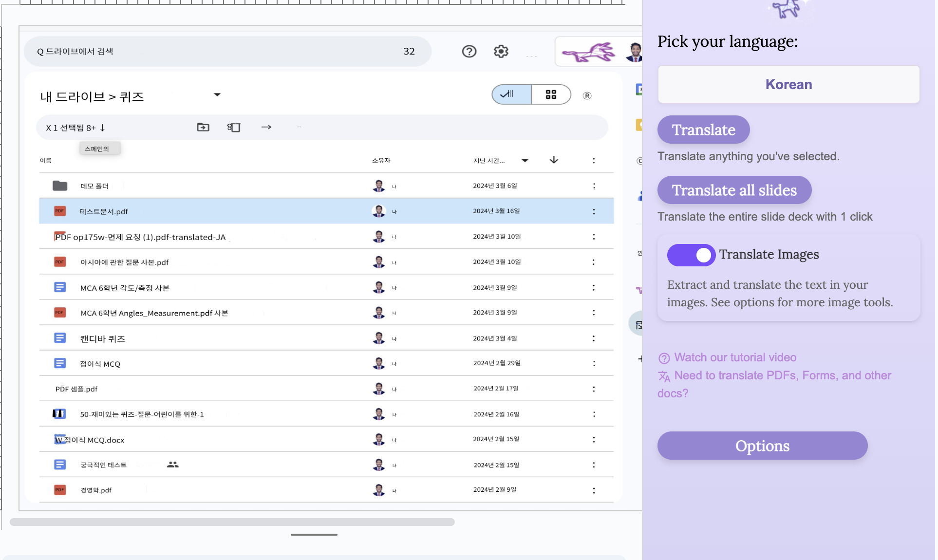Viewport: 938px width, 560px height.
Task: Click the move to folder icon
Action: 203,127
